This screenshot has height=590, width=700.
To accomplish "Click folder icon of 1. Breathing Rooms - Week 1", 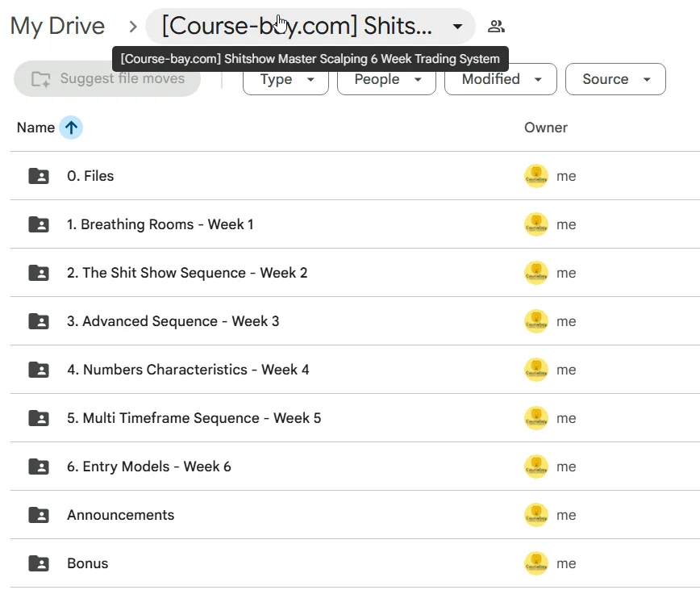I will (x=39, y=224).
